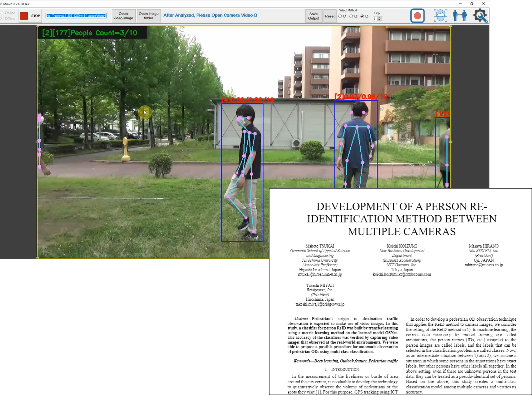Select the Offline mode radio button
This screenshot has height=395, width=532.
[x=2, y=19]
